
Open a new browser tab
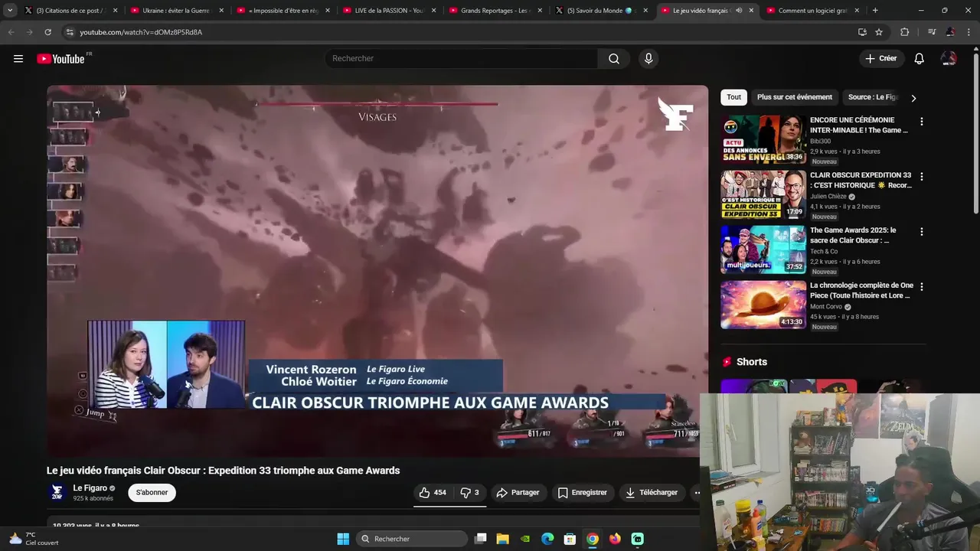[x=875, y=11]
